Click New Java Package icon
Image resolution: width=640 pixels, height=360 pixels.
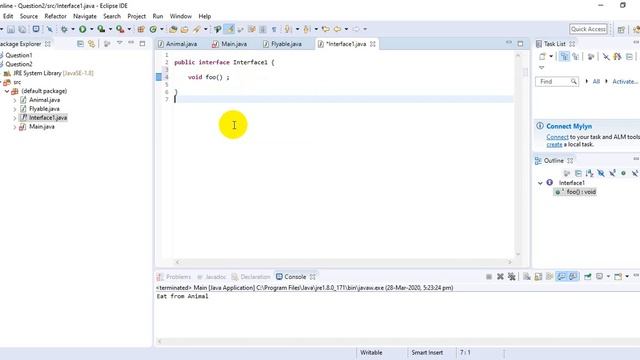coord(141,29)
